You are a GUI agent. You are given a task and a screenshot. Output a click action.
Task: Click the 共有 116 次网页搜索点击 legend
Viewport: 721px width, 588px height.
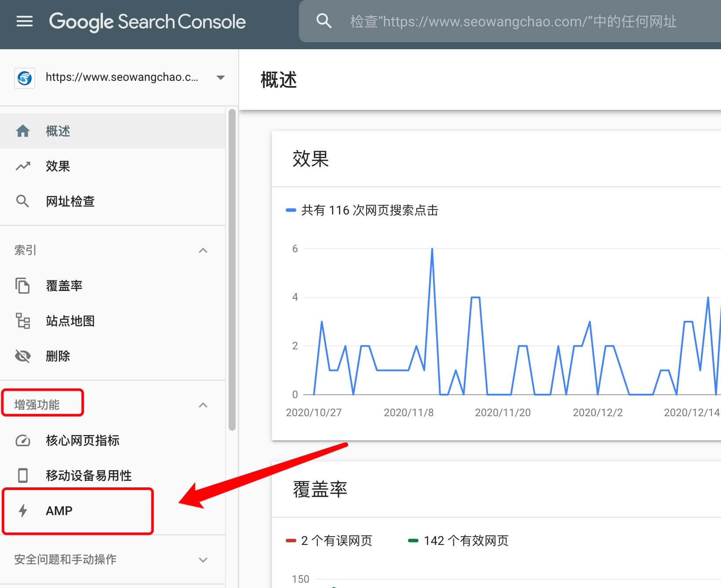370,211
